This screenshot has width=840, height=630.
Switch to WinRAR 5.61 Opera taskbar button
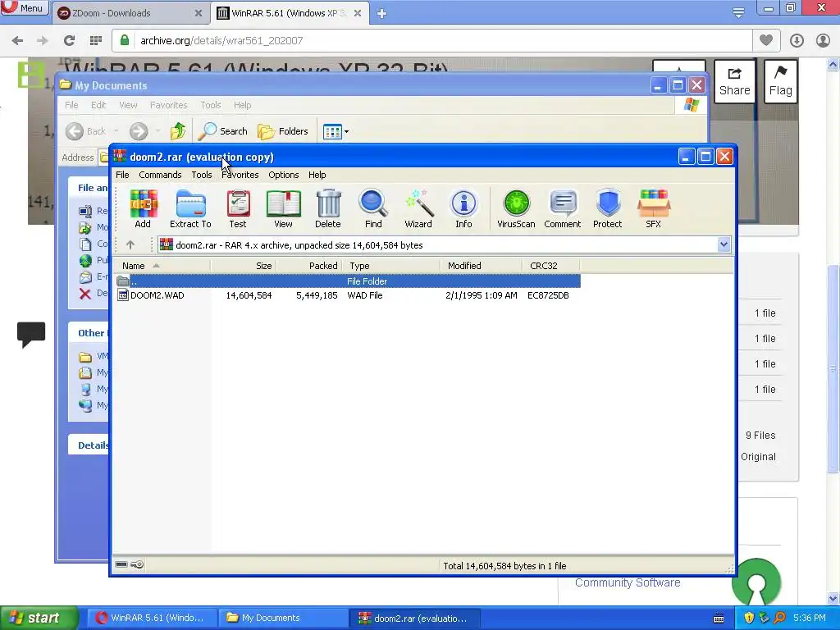152,618
